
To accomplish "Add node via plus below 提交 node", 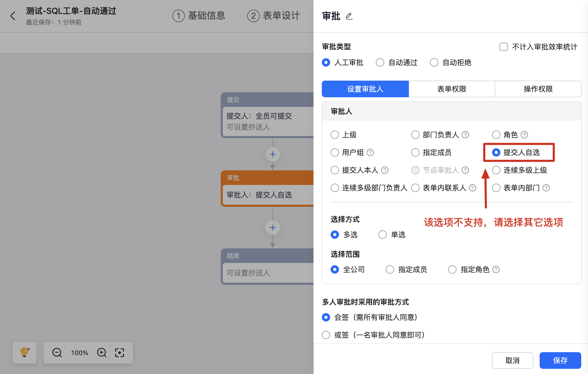I will pyautogui.click(x=272, y=154).
